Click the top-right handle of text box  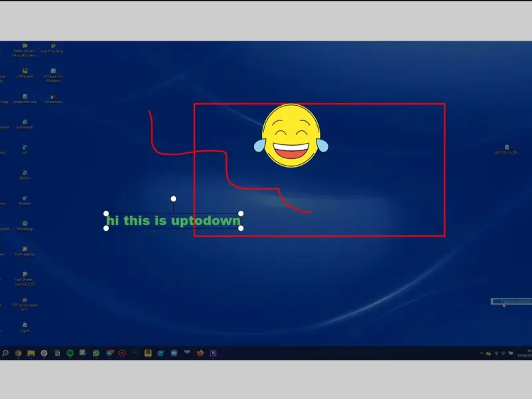pyautogui.click(x=241, y=213)
